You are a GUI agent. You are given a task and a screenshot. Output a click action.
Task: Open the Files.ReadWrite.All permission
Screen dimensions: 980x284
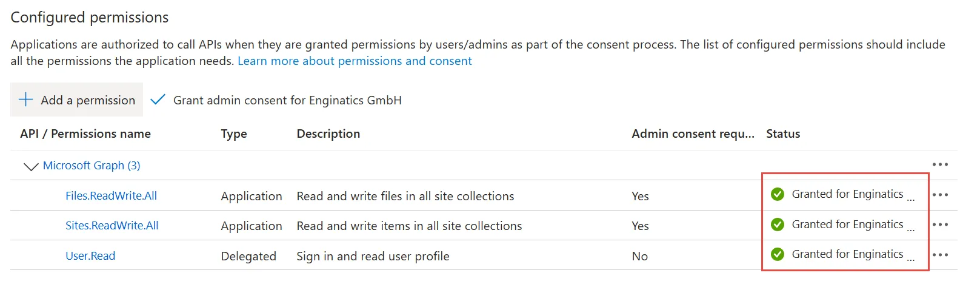[x=111, y=195]
